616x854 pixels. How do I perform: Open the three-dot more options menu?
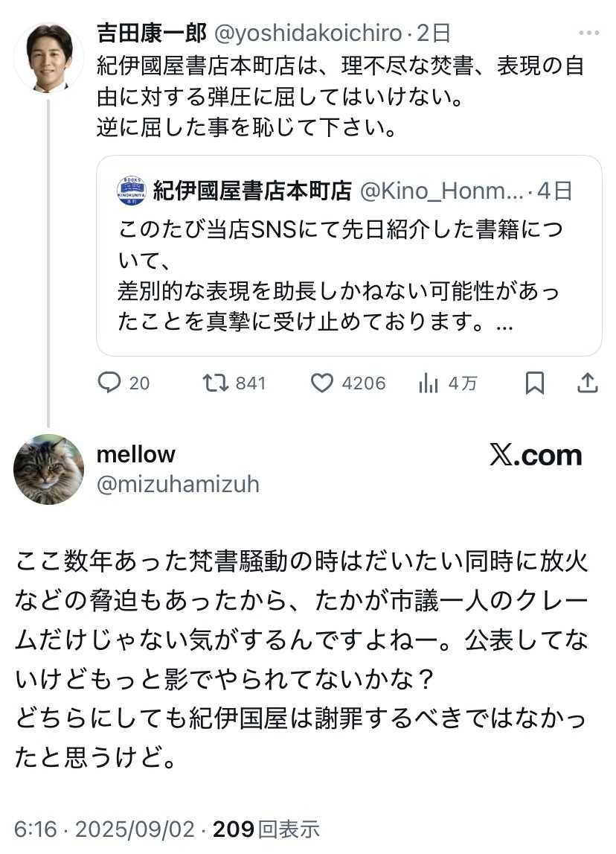pyautogui.click(x=588, y=34)
